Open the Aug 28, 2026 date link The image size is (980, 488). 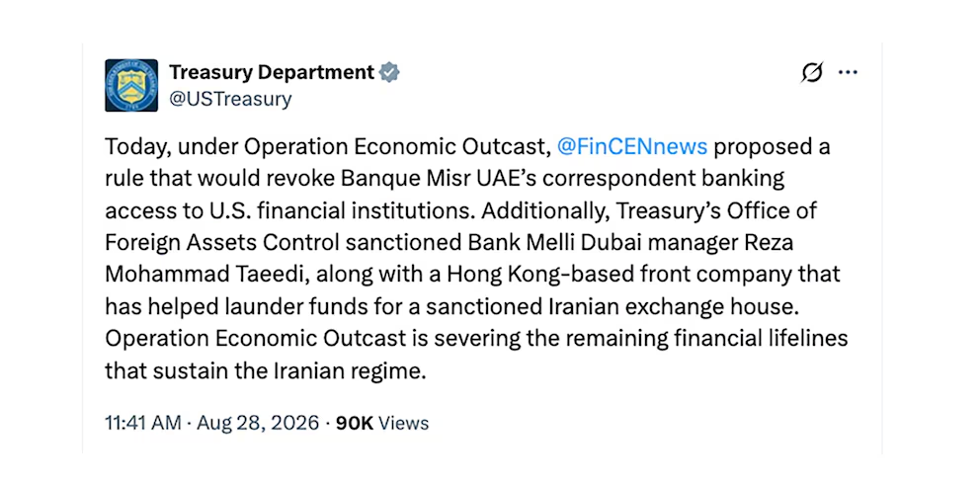(x=258, y=423)
